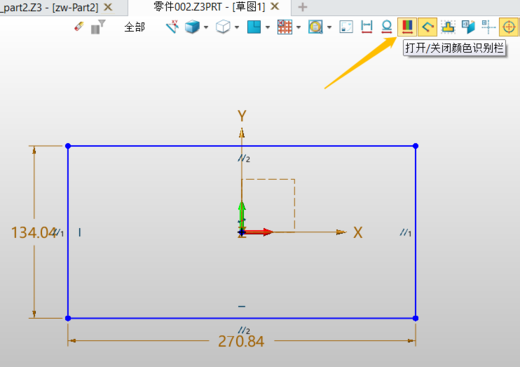The image size is (520, 367).
Task: Add a new tab with plus button
Action: [302, 7]
